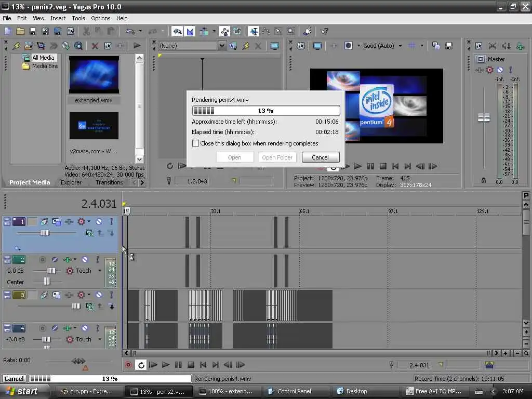This screenshot has width=532, height=399.
Task: Adjust track 2 volume slider
Action: pyautogui.click(x=51, y=271)
